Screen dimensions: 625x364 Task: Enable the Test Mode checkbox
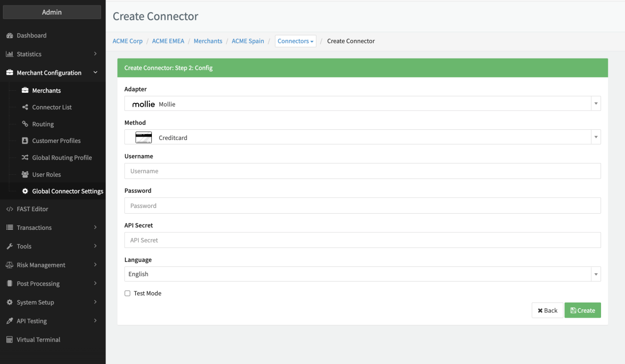[127, 293]
